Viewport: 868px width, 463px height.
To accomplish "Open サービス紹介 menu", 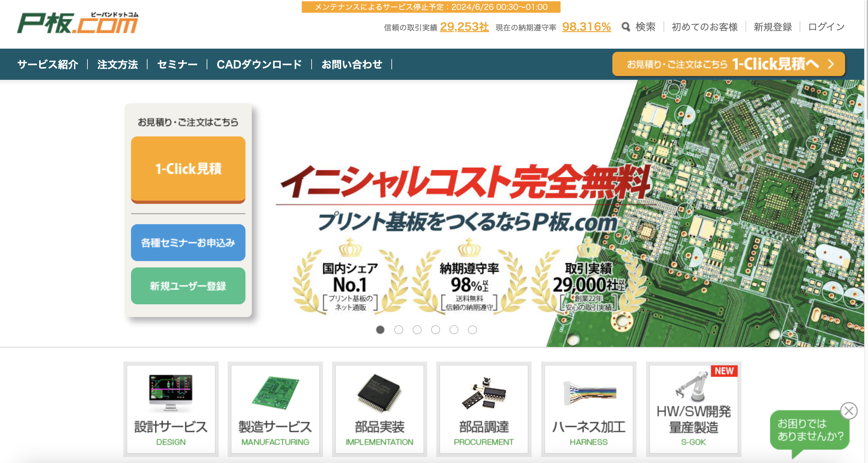I will [48, 64].
